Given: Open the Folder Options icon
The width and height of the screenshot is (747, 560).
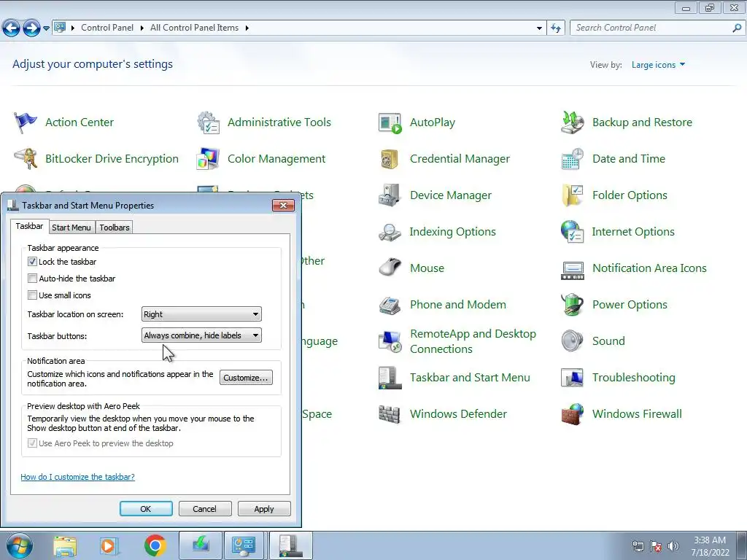Looking at the screenshot, I should click(573, 195).
